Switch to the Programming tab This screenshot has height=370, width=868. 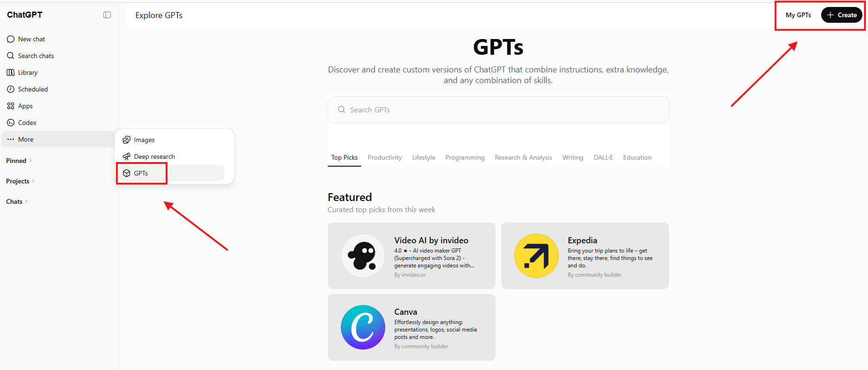pyautogui.click(x=465, y=157)
